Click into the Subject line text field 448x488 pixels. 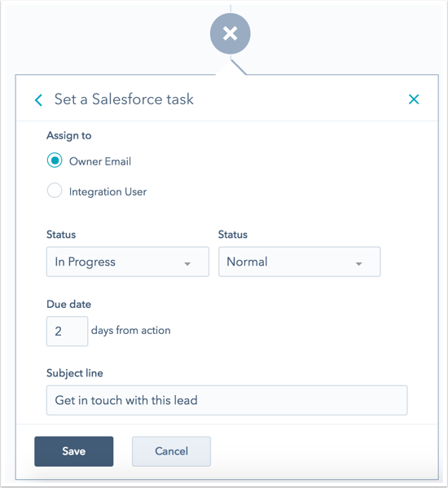click(x=226, y=400)
